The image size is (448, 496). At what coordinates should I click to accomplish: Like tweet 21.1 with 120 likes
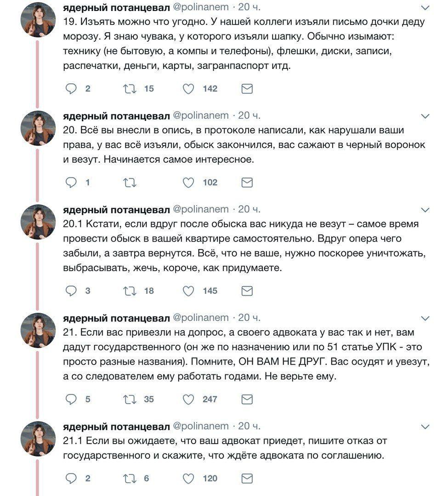click(x=188, y=479)
